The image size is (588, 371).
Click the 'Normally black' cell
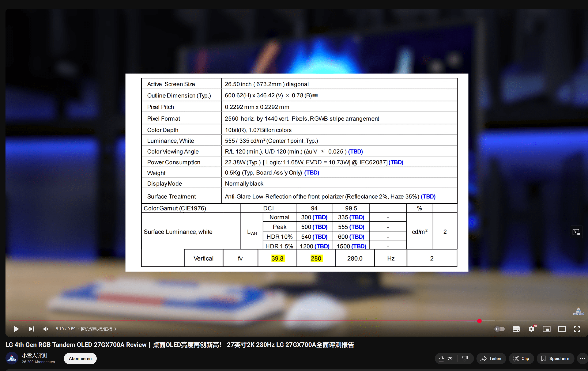[244, 183]
